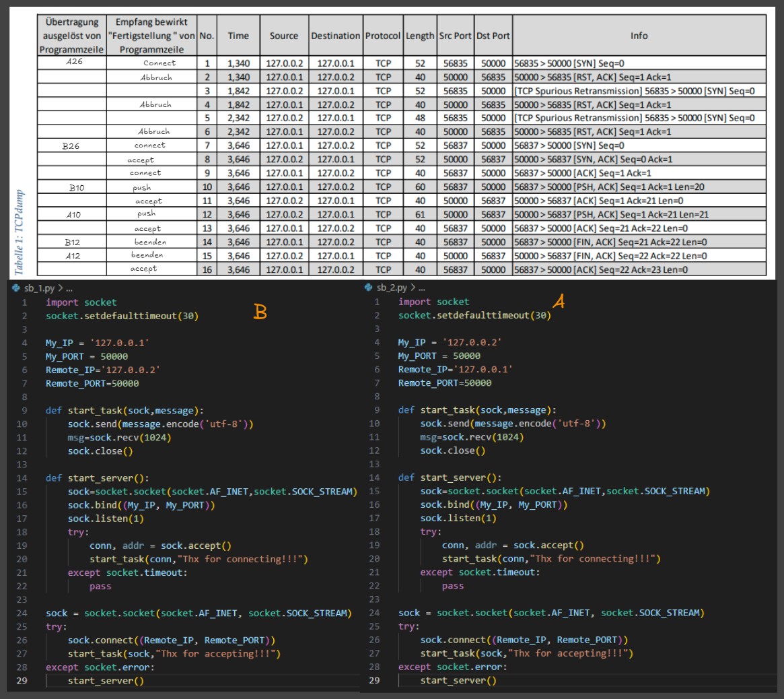Viewport: 784px width, 699px height.
Task: Open the '...' breadcrumb symbol list in sb_2.py
Action: click(x=421, y=288)
